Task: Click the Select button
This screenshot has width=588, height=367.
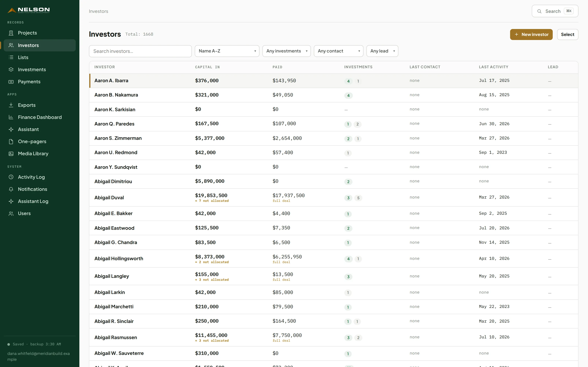Action: click(568, 34)
